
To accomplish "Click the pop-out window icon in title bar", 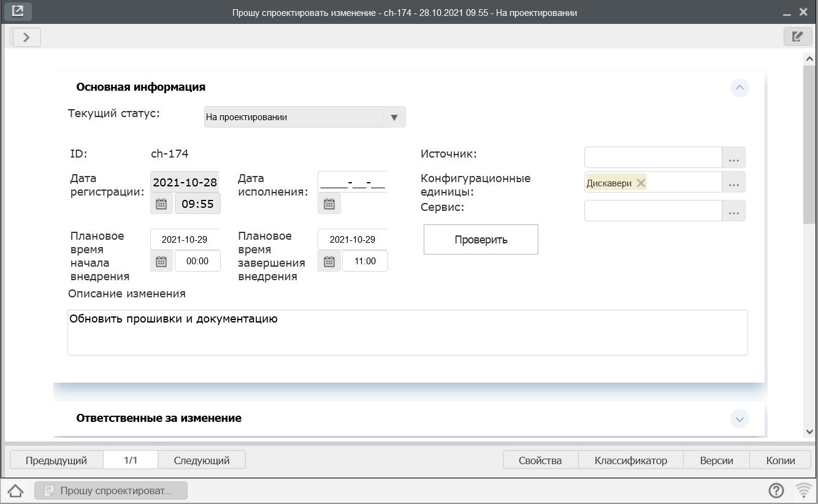I will 18,12.
